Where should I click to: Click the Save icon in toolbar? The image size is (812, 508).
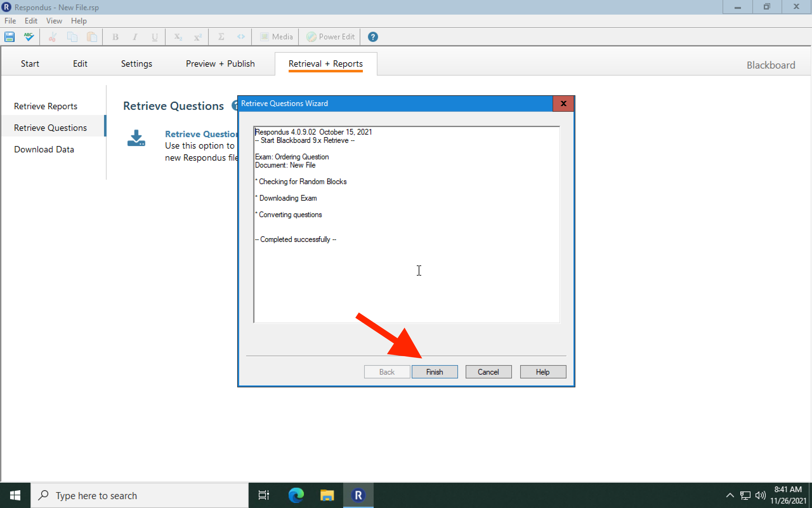point(10,37)
